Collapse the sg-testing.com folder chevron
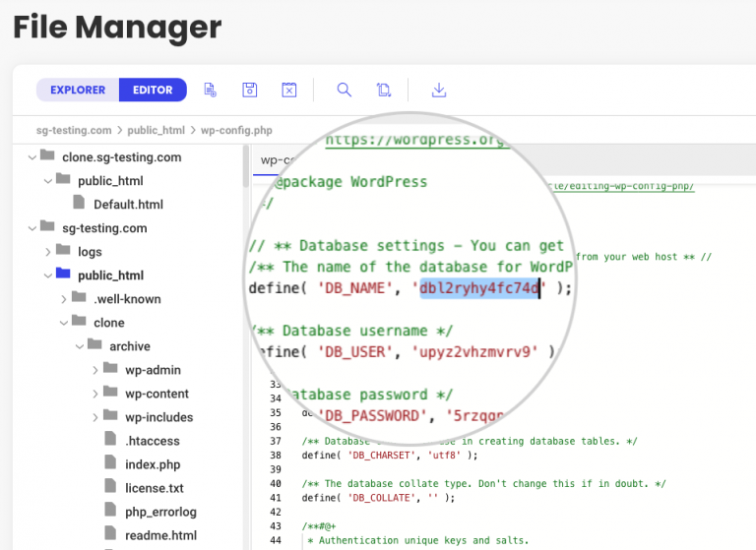Image resolution: width=756 pixels, height=550 pixels. [x=32, y=228]
